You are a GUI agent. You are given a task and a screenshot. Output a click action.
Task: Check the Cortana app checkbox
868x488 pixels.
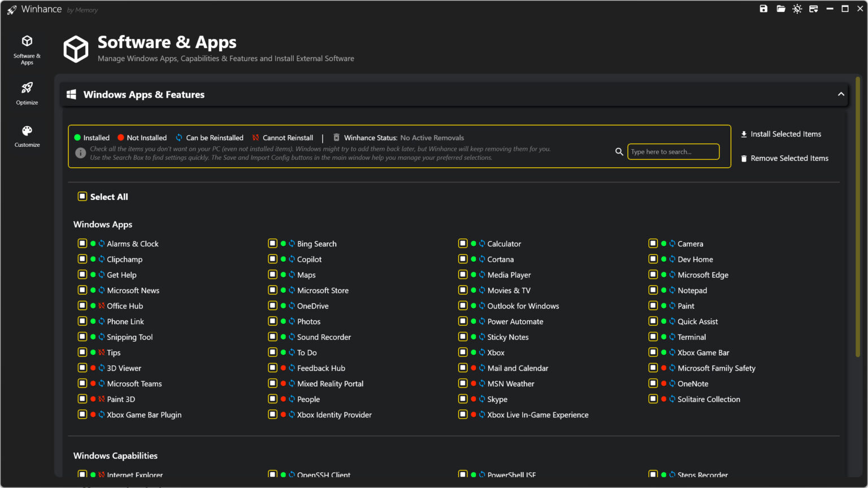coord(463,259)
